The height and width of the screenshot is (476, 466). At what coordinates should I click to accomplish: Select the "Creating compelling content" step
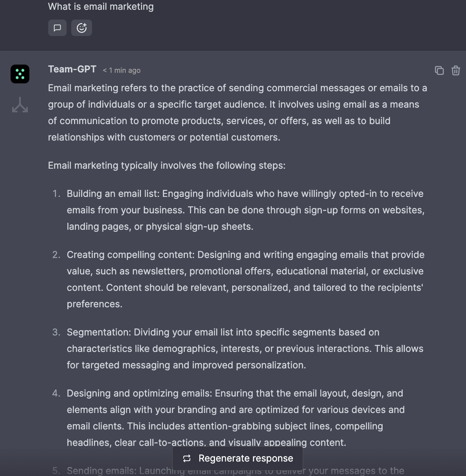pos(245,279)
